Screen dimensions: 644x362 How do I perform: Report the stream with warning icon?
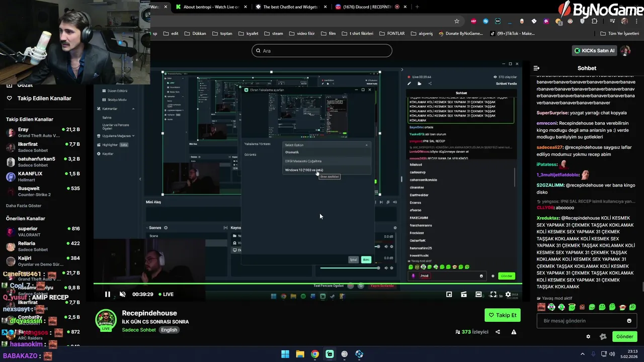[514, 332]
